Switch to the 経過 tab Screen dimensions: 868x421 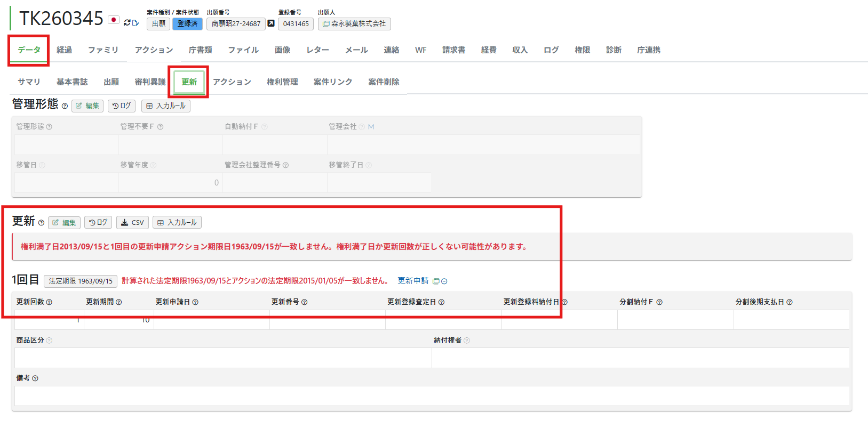click(x=64, y=50)
